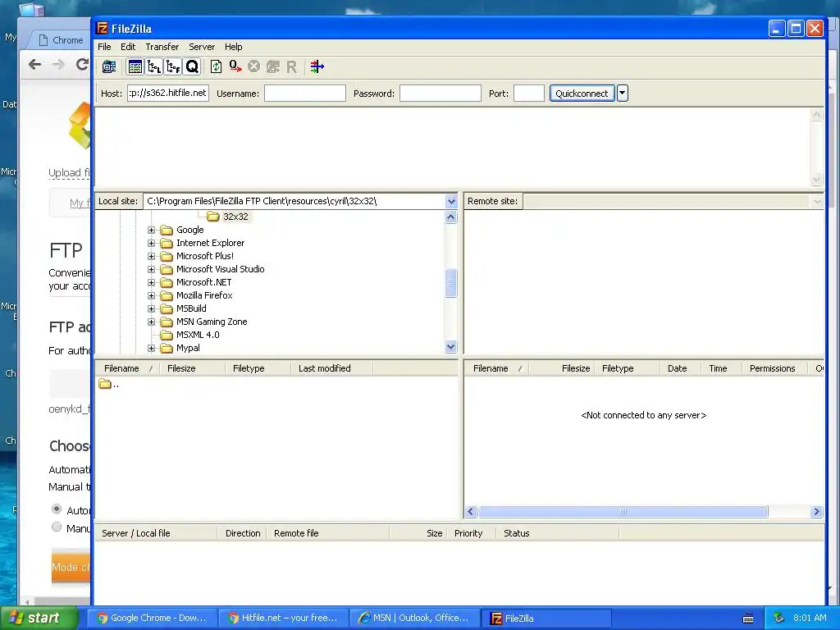Click the Password input field
Screen dimensions: 840x630
click(x=441, y=94)
